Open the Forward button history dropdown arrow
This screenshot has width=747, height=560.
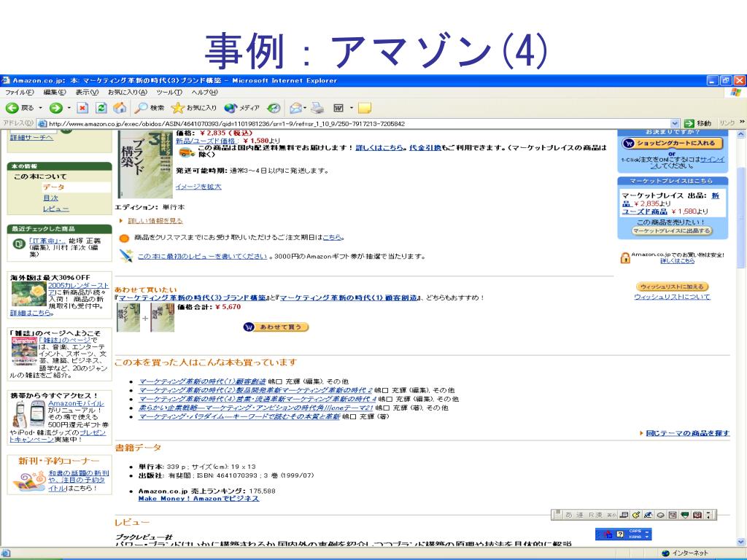[69, 108]
